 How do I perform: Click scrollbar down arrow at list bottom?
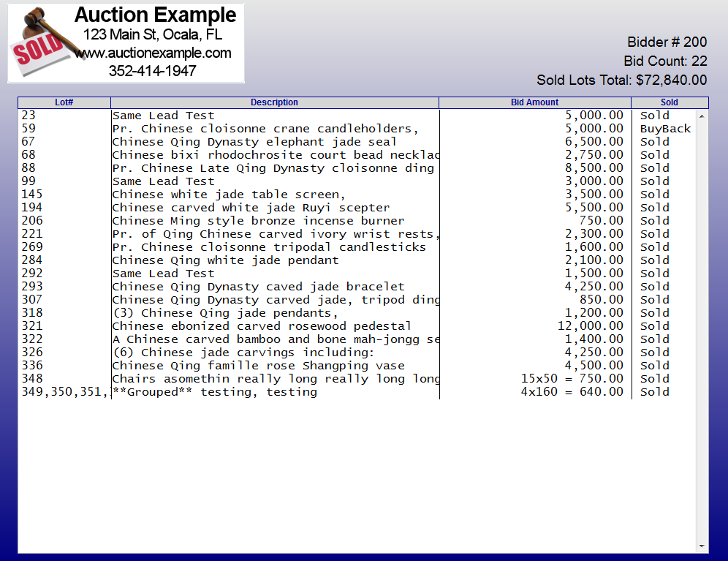pos(702,546)
